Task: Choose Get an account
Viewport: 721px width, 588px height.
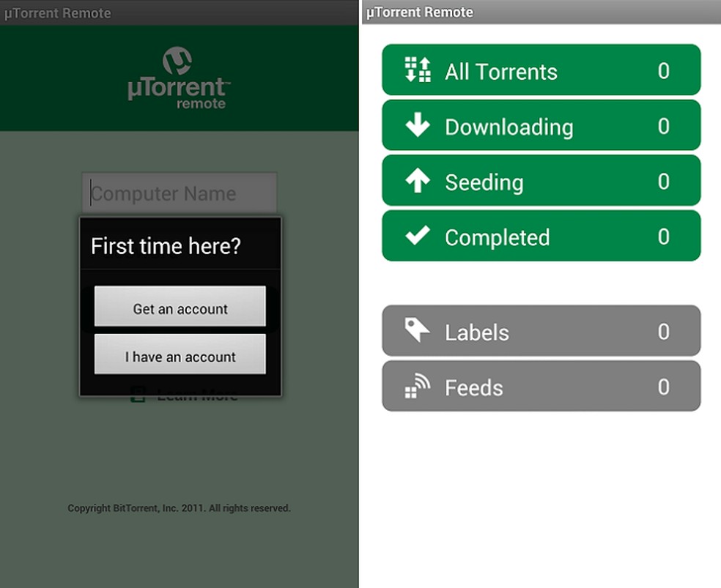Action: pos(180,306)
